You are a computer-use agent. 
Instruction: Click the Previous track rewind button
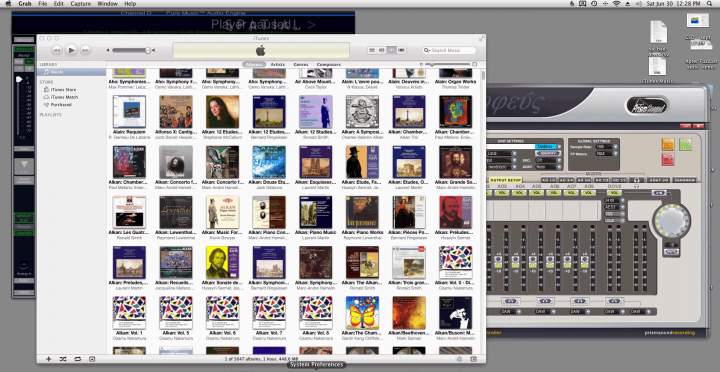coord(57,50)
